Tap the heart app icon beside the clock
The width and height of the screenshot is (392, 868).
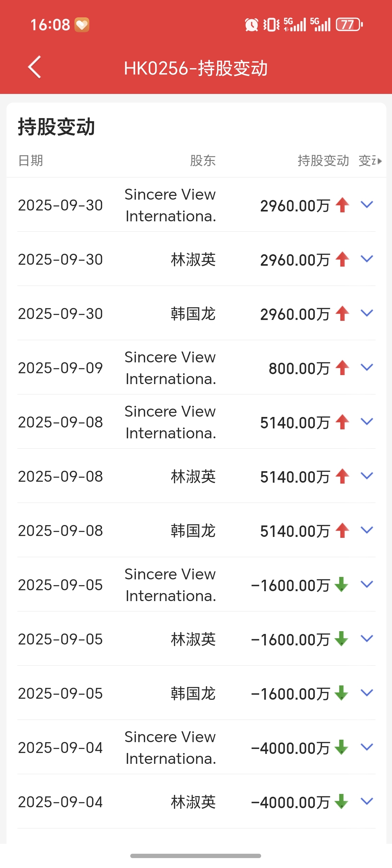[82, 24]
